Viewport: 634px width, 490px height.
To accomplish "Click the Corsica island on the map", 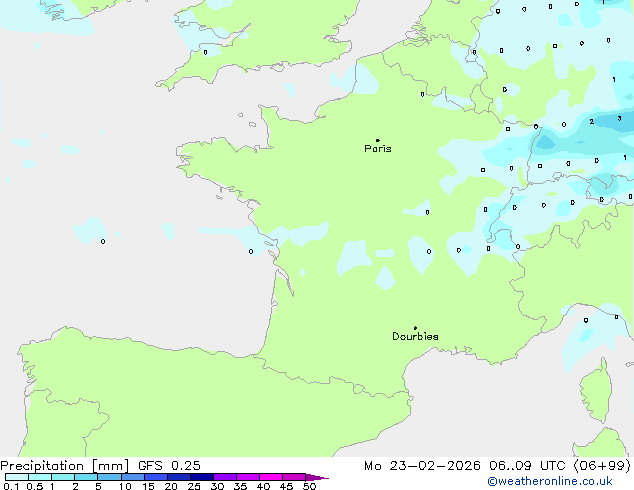I will [x=600, y=382].
